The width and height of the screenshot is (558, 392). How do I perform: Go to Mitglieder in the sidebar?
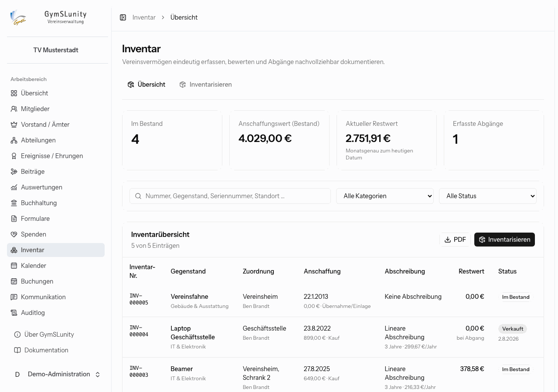[x=56, y=109]
